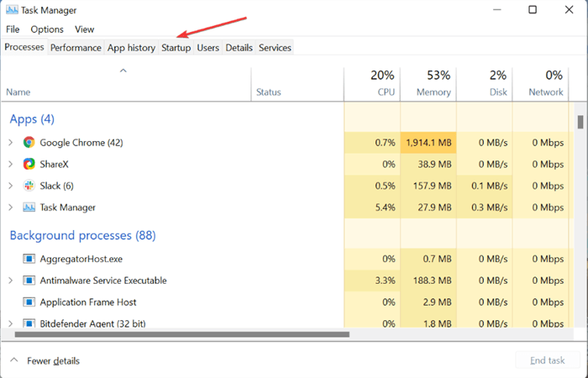Screen dimensions: 588x378
Task: Click the End task button
Action: point(548,360)
